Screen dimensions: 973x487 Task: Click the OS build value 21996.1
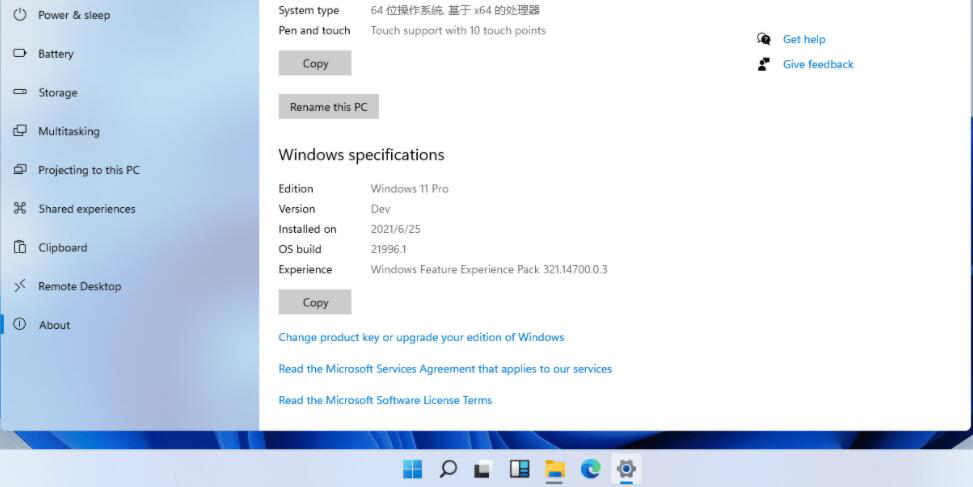click(x=388, y=249)
